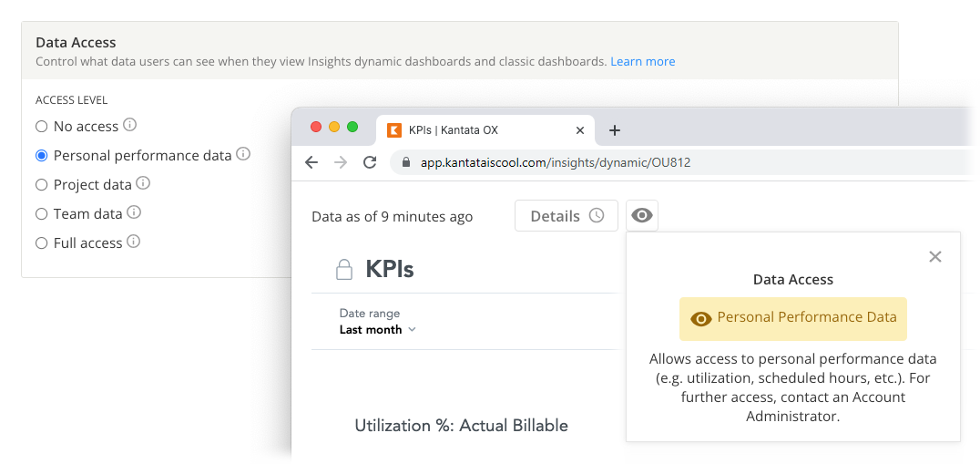Image resolution: width=980 pixels, height=464 pixels.
Task: Click info icon next to Team data
Action: (x=135, y=212)
